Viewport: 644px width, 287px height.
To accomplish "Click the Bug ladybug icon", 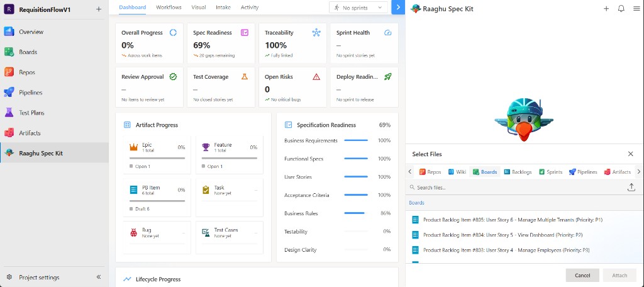I will point(133,232).
